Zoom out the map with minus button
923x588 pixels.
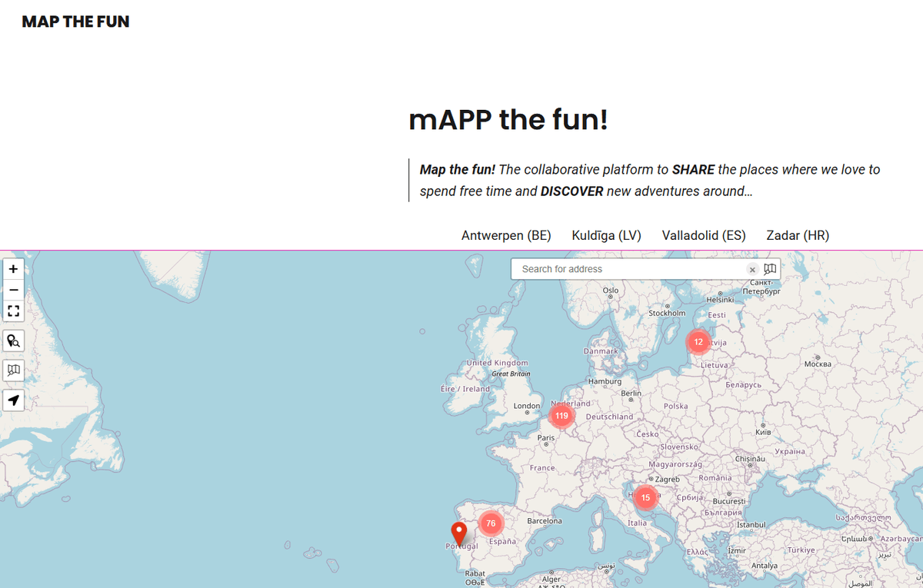coord(14,290)
